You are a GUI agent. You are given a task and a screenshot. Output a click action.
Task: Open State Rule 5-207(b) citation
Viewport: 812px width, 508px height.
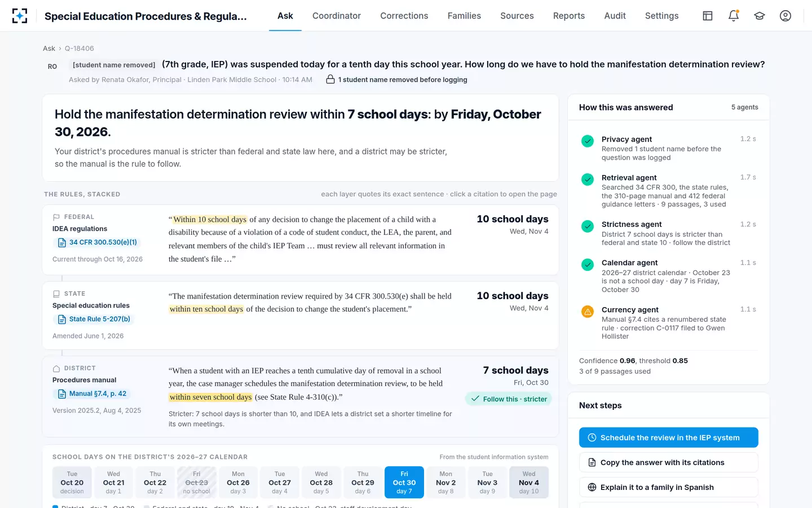[94, 319]
